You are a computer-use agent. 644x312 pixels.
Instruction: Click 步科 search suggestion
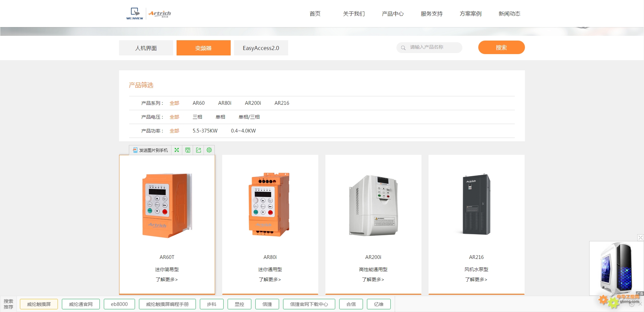pos(212,304)
